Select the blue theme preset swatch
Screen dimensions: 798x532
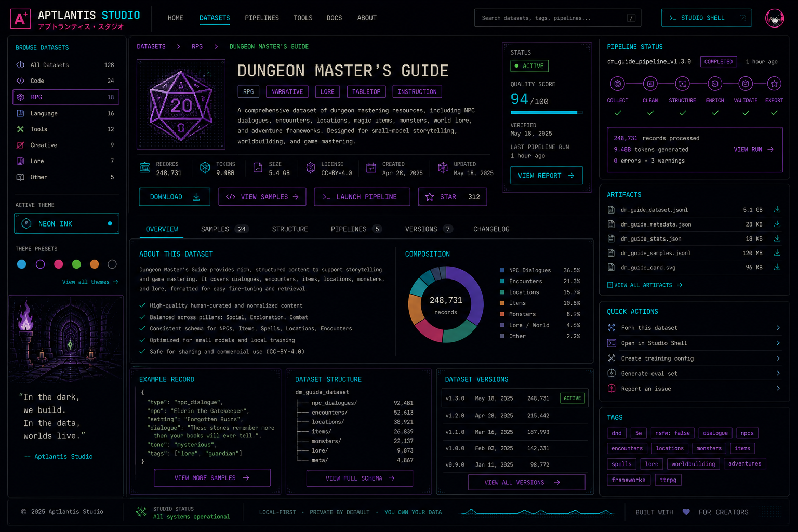click(21, 264)
